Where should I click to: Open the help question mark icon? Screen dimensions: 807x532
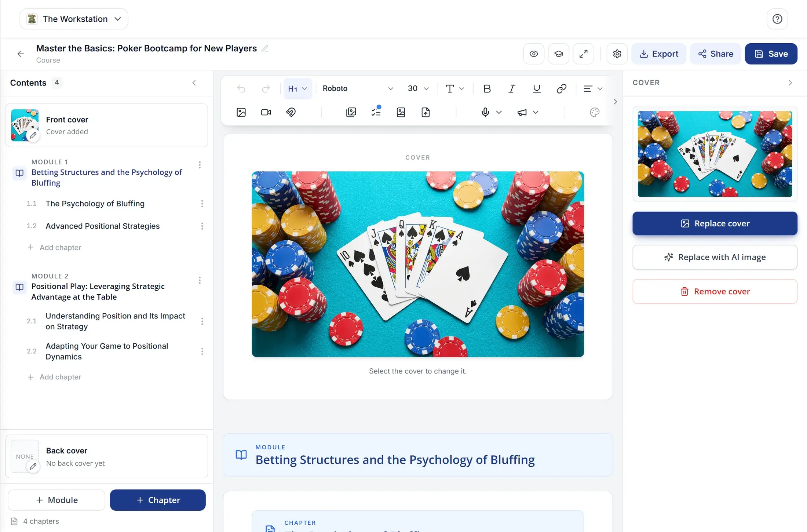pyautogui.click(x=777, y=19)
